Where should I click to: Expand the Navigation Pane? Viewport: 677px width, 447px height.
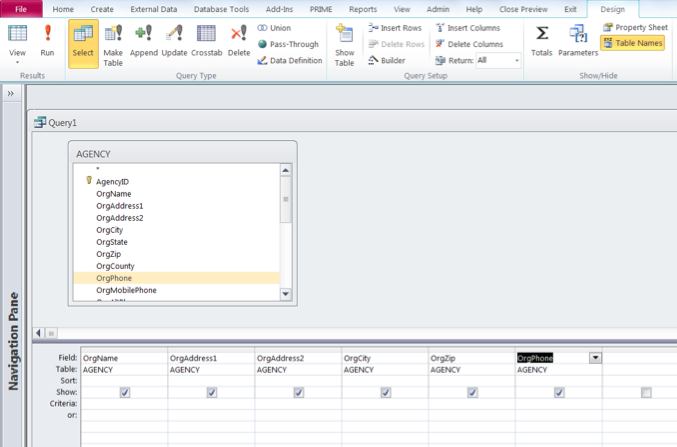(10, 93)
